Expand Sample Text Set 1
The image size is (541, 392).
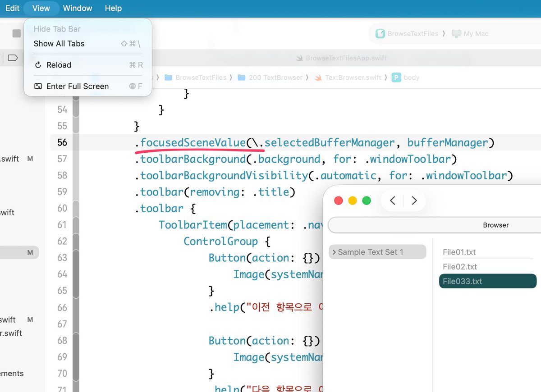pyautogui.click(x=334, y=252)
